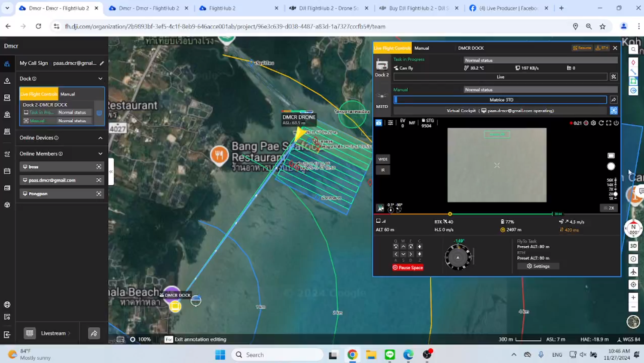Locate member boss on the map
This screenshot has height=363, width=644.
pos(99,166)
